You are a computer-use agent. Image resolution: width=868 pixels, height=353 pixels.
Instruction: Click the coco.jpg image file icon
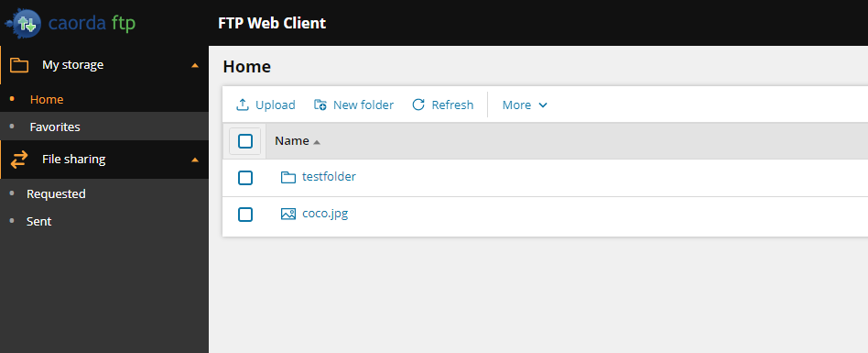point(288,214)
